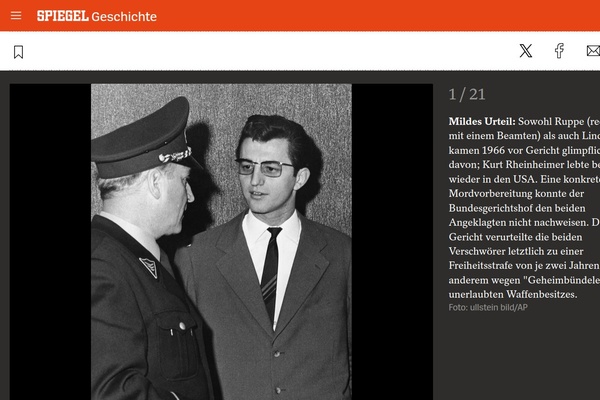This screenshot has height=400, width=600.
Task: Share the article on Facebook
Action: point(559,51)
